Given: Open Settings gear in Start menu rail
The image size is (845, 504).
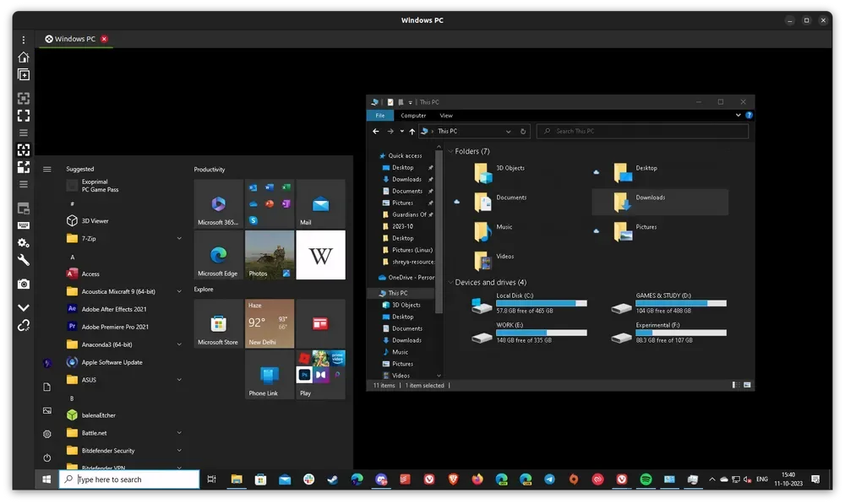Looking at the screenshot, I should pyautogui.click(x=46, y=434).
